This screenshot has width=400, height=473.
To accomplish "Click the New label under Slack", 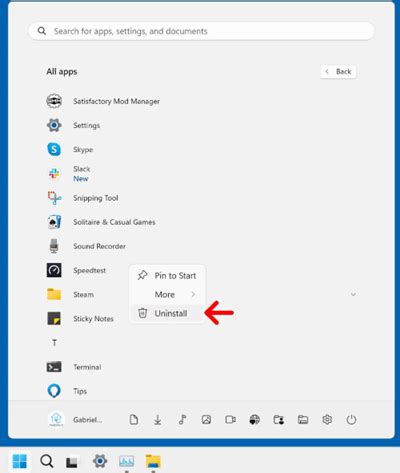I will coord(81,179).
